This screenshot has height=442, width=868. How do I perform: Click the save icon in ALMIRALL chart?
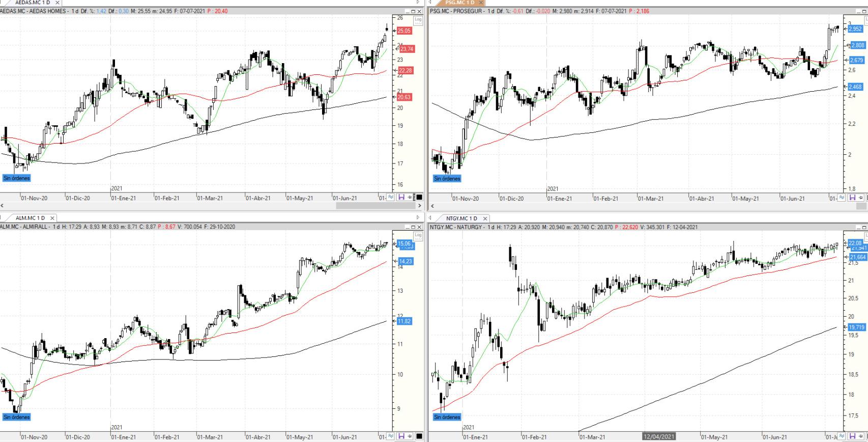401,436
